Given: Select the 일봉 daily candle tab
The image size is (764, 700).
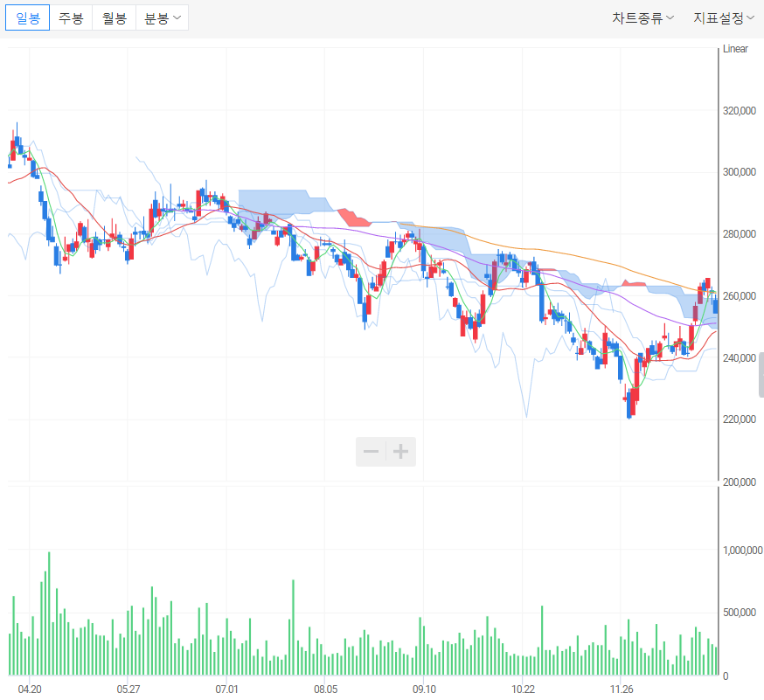Looking at the screenshot, I should [x=28, y=18].
